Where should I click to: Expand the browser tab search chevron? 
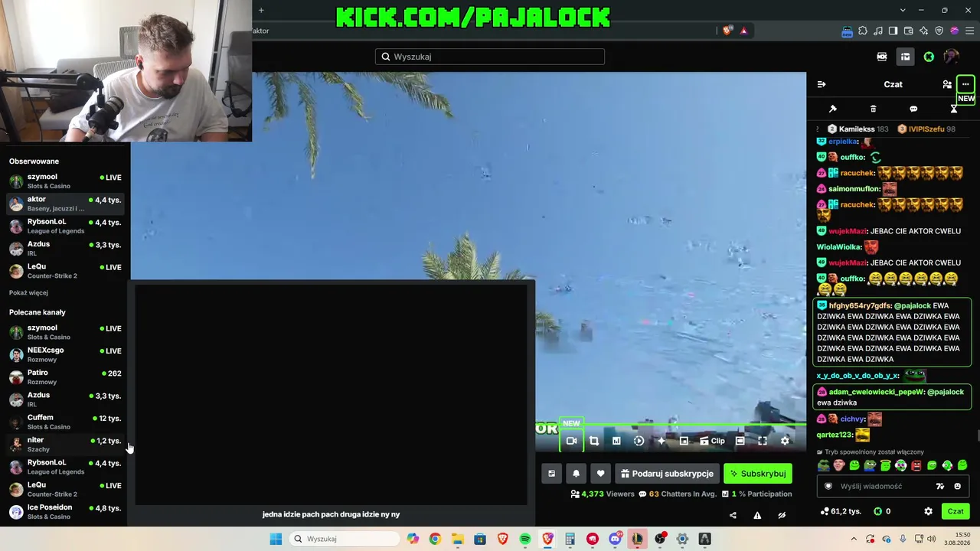[903, 10]
